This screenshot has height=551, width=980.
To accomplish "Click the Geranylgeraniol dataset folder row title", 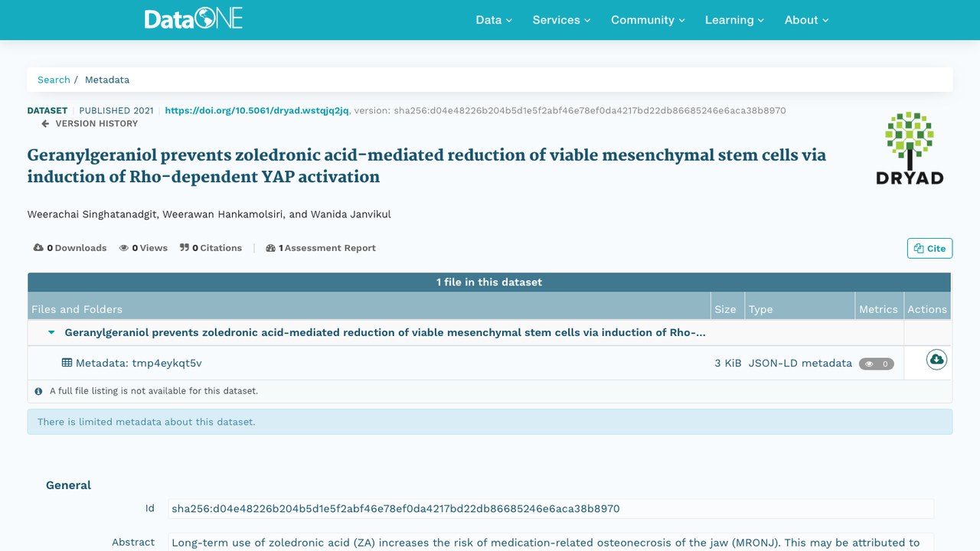I will pyautogui.click(x=385, y=332).
